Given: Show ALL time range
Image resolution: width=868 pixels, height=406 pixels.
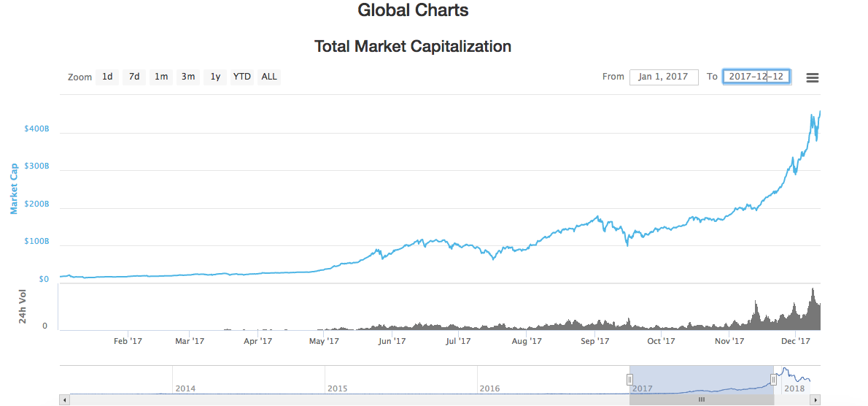Looking at the screenshot, I should (269, 77).
